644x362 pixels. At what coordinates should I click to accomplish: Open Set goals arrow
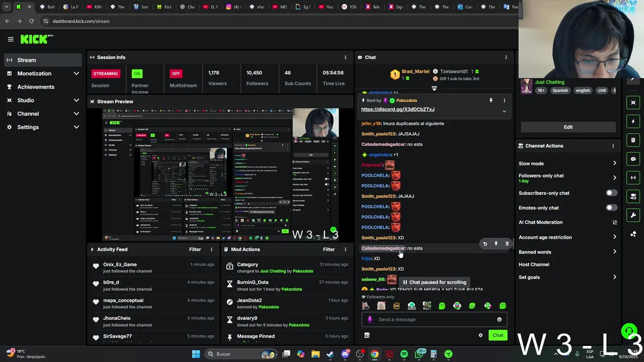coord(614,277)
